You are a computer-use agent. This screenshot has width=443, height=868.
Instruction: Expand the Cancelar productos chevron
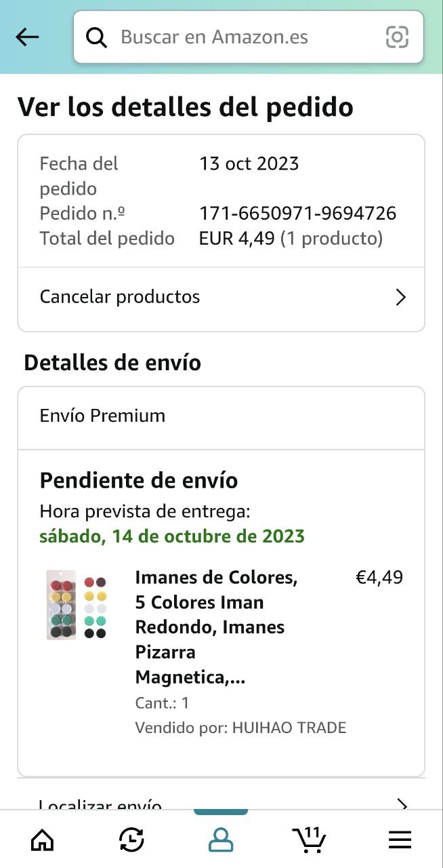tap(401, 297)
